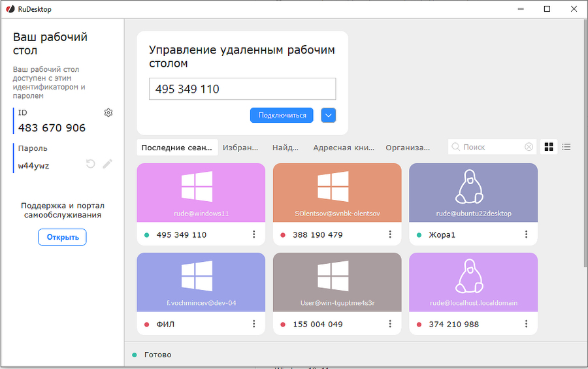Image resolution: width=588 pixels, height=369 pixels.
Task: Click the 374 210 988 card label
Action: pos(454,325)
